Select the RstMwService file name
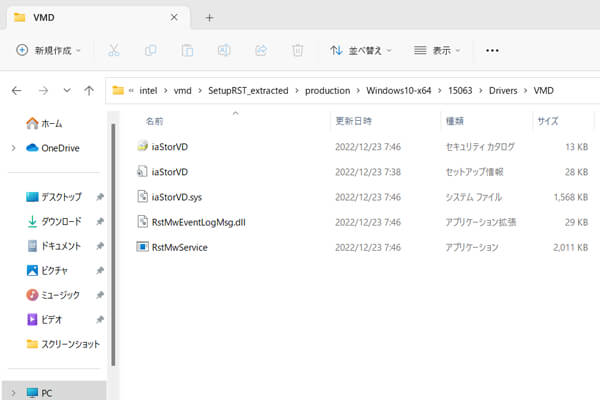 179,248
